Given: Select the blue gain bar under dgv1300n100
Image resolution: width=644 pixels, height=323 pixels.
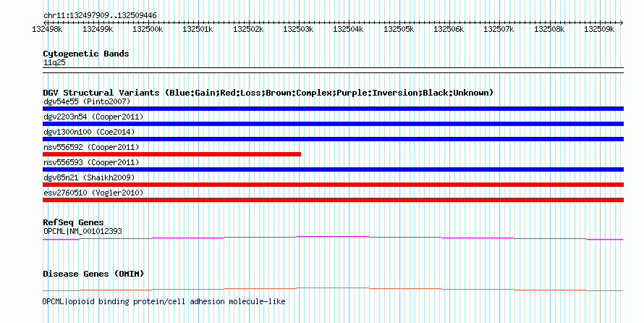Looking at the screenshot, I should [x=333, y=139].
